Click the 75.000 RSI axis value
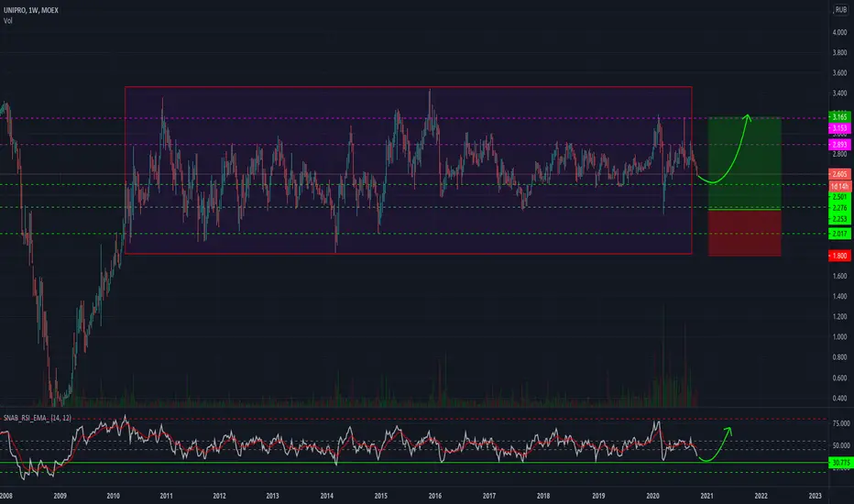 pyautogui.click(x=841, y=423)
